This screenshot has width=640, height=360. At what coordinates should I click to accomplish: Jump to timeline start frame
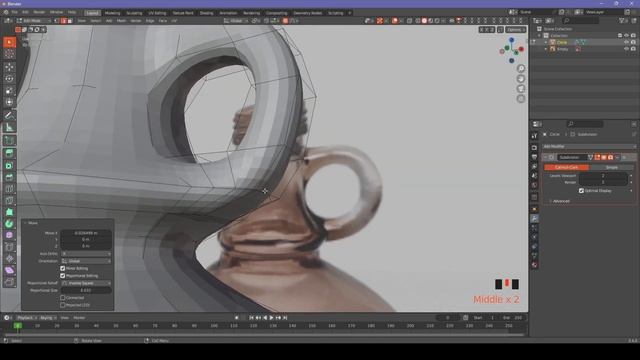click(x=251, y=318)
